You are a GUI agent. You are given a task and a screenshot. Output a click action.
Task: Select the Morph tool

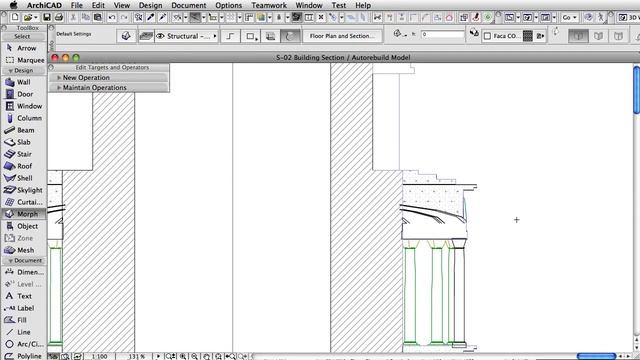pyautogui.click(x=23, y=214)
